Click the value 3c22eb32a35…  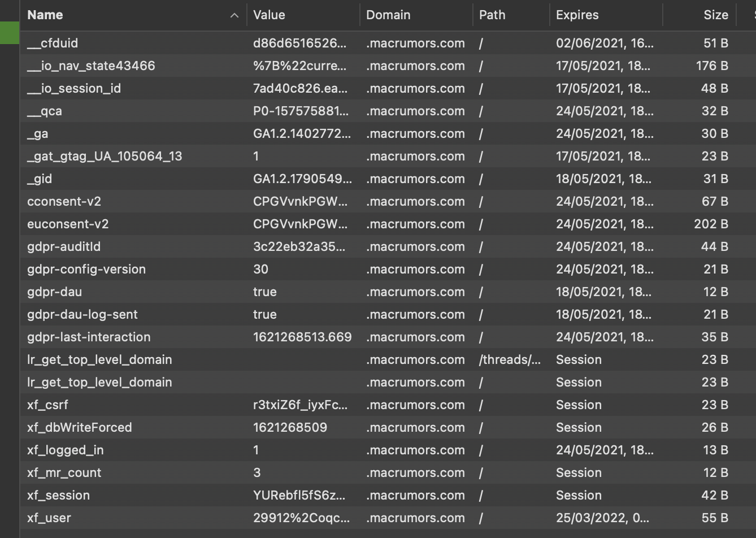[x=301, y=247]
